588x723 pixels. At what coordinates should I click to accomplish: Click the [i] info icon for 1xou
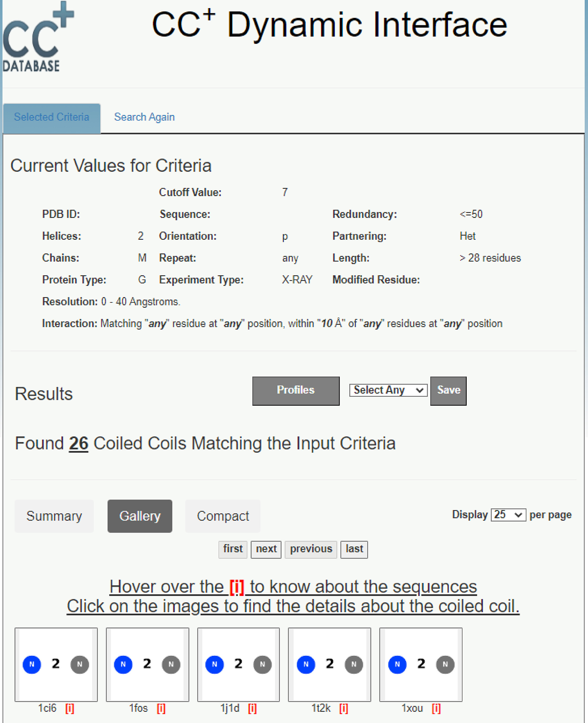tap(436, 708)
